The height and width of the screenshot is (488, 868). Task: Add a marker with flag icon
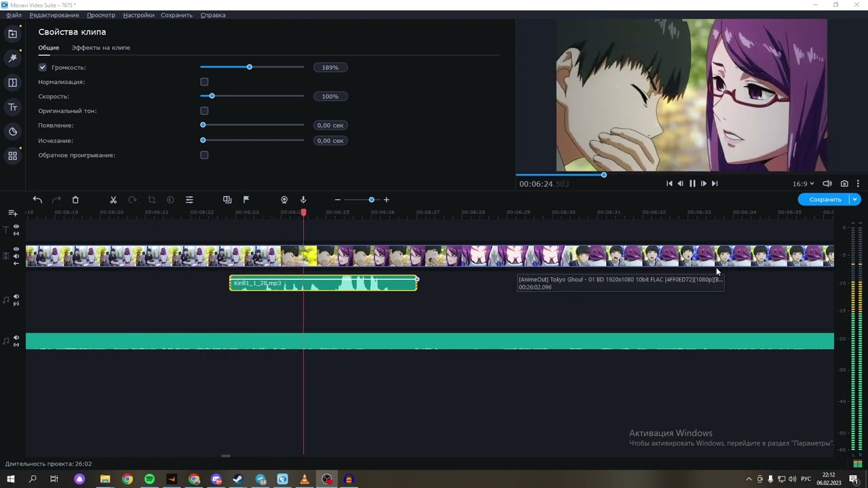[x=246, y=200]
